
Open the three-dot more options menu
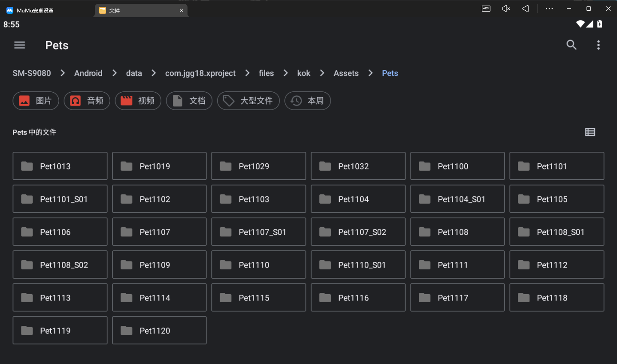coord(599,45)
